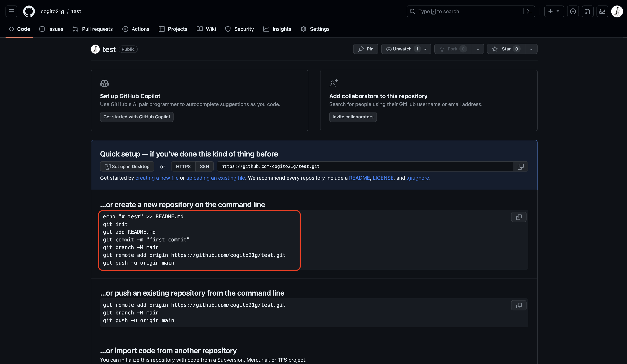Open the Settings tab

315,29
